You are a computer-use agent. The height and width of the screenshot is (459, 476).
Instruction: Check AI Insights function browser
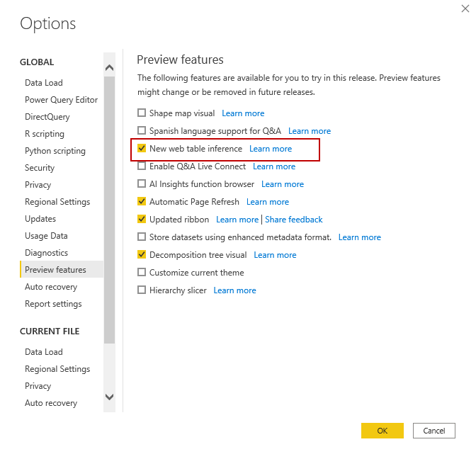[x=142, y=184]
